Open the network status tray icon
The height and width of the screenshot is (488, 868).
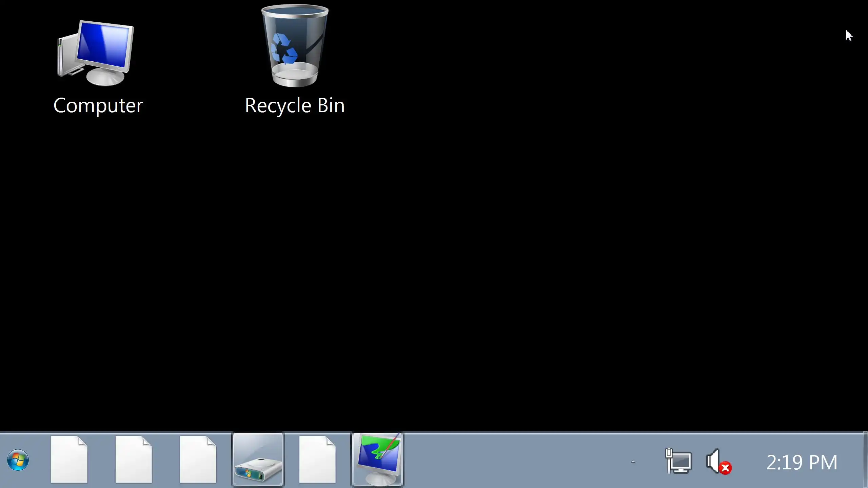(x=678, y=461)
